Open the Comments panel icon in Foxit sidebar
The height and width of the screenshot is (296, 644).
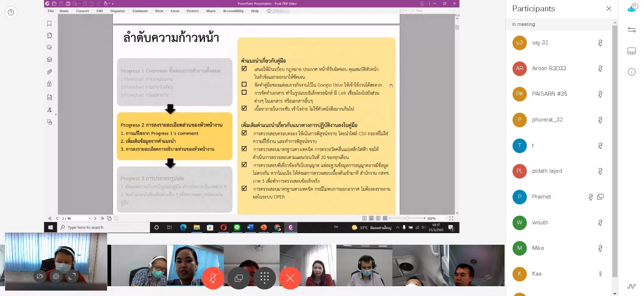coord(49,47)
